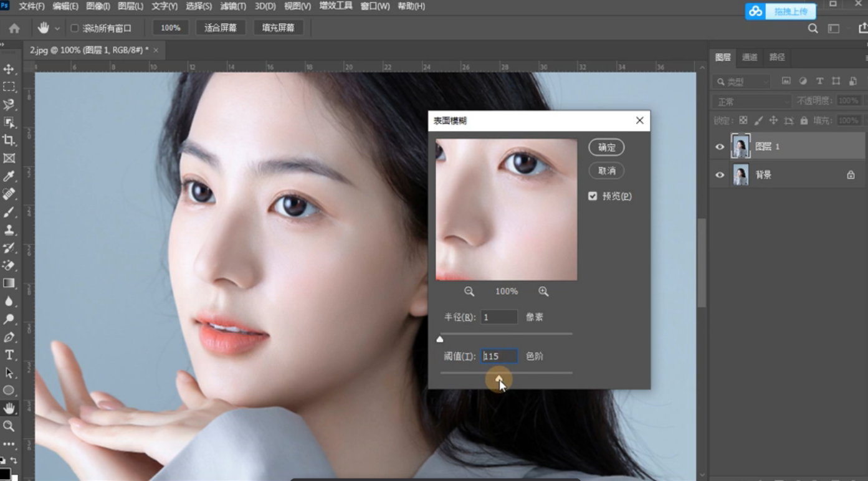868x481 pixels.
Task: Open the layer blend mode 正常 dropdown
Action: click(x=751, y=102)
